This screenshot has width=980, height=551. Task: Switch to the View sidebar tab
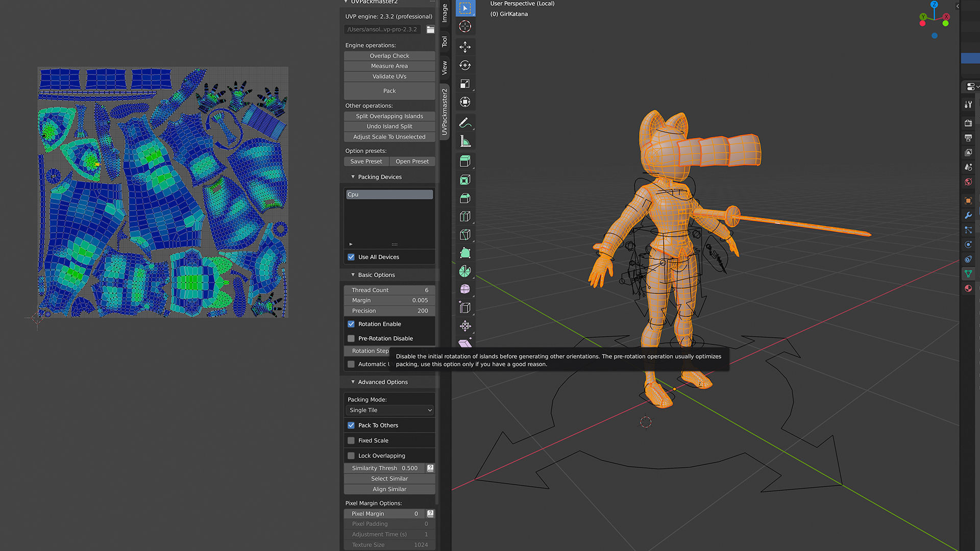[x=444, y=68]
